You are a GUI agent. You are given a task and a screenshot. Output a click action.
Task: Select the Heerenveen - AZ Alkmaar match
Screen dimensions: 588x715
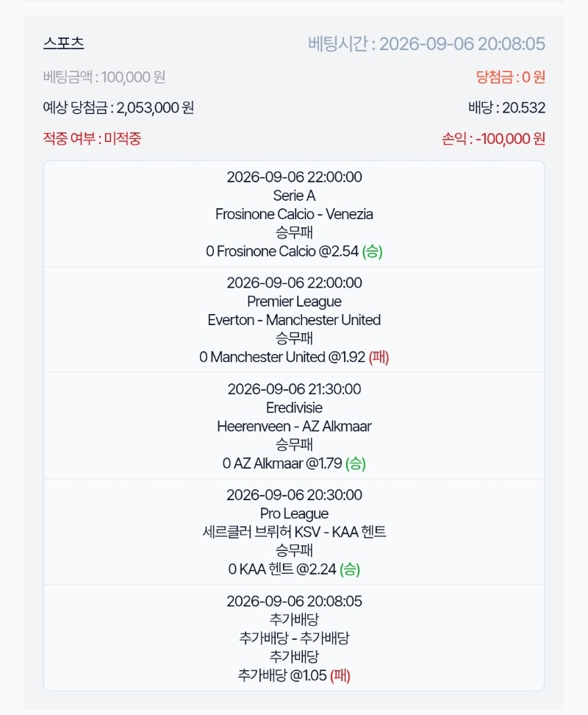pos(294,426)
